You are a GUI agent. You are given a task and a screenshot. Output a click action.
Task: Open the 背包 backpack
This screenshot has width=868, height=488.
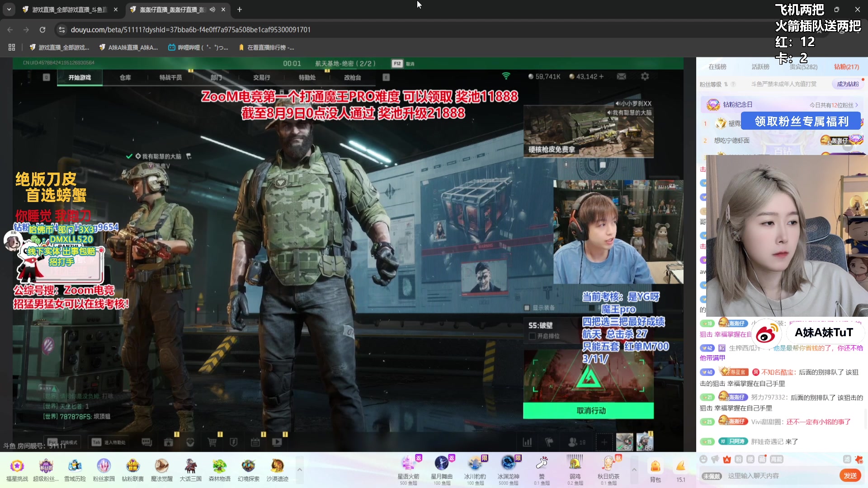click(x=655, y=471)
